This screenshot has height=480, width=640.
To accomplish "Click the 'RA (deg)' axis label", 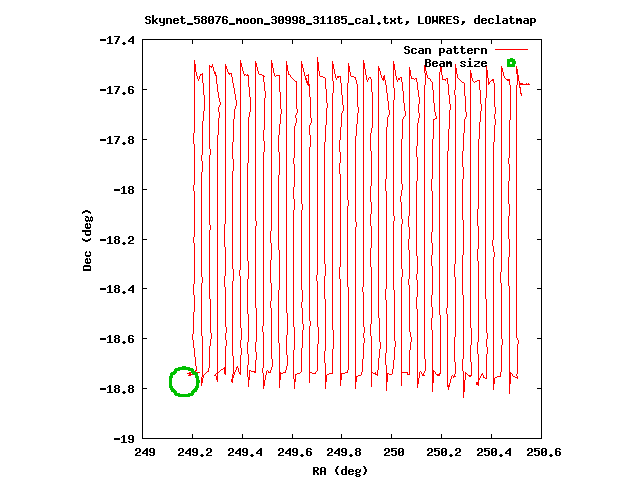I will point(340,471).
